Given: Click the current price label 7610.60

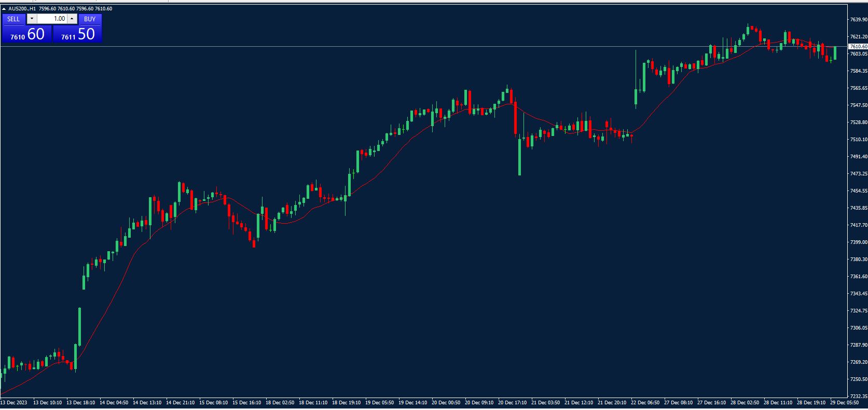Looking at the screenshot, I should pos(858,47).
